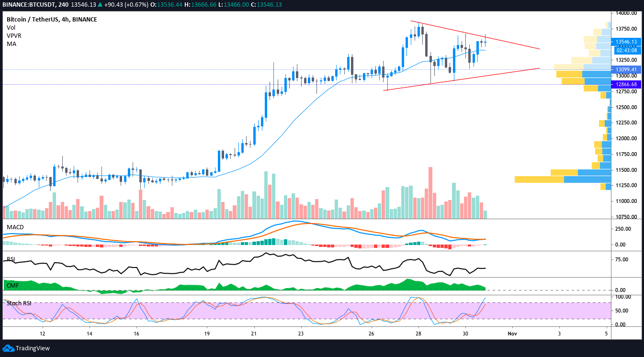The height and width of the screenshot is (357, 644).
Task: Click the blue 13546.13 current price label
Action: pyautogui.click(x=626, y=42)
